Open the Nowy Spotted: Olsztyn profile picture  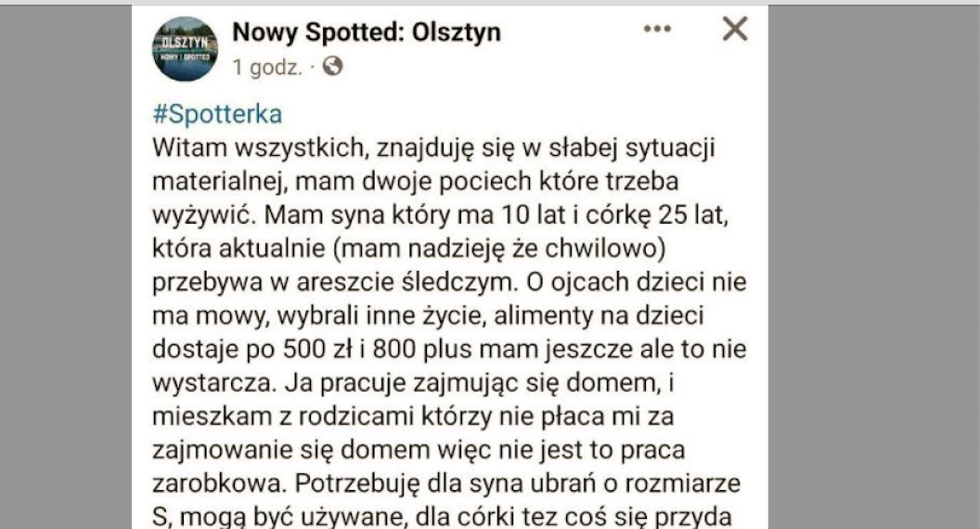185,49
